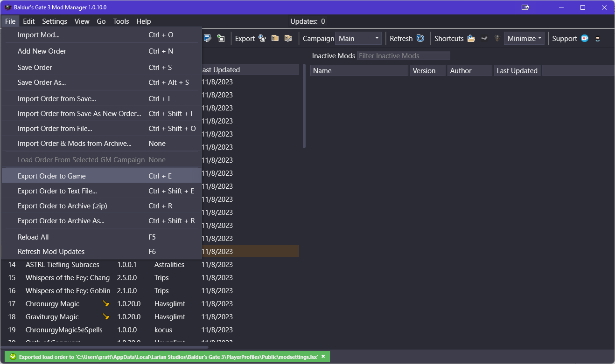This screenshot has width=615, height=364.
Task: Open the Tools menu
Action: (121, 21)
